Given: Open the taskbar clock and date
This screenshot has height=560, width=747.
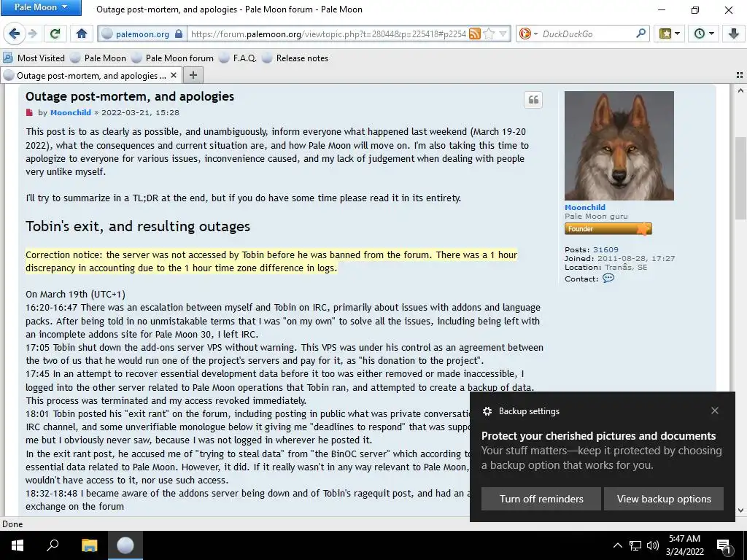Looking at the screenshot, I should (x=684, y=545).
